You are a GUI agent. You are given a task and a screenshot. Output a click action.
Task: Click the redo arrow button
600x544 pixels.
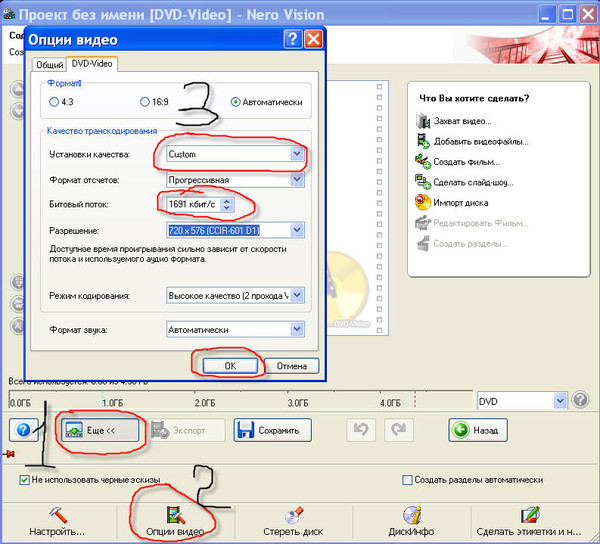tap(399, 430)
